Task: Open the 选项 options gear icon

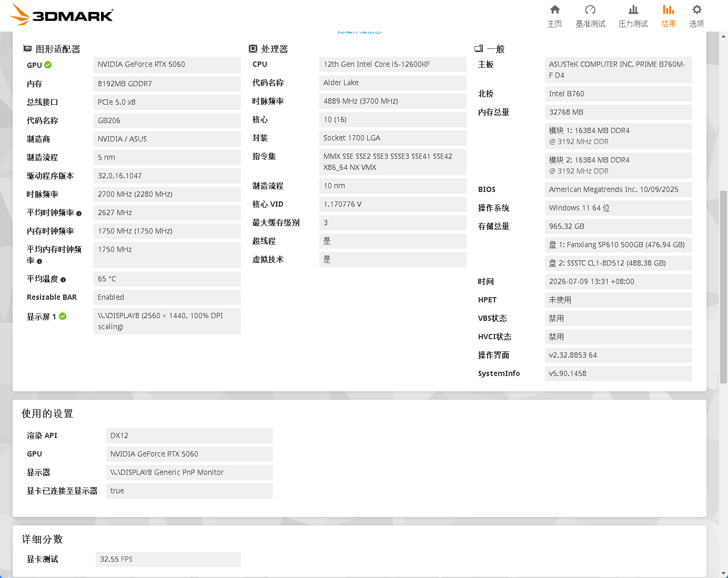Action: (x=697, y=9)
